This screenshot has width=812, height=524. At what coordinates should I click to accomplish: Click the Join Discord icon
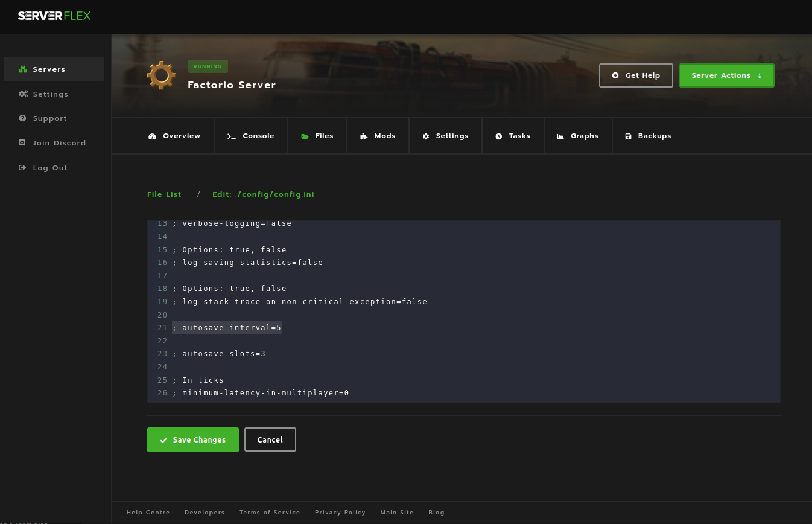click(x=22, y=143)
